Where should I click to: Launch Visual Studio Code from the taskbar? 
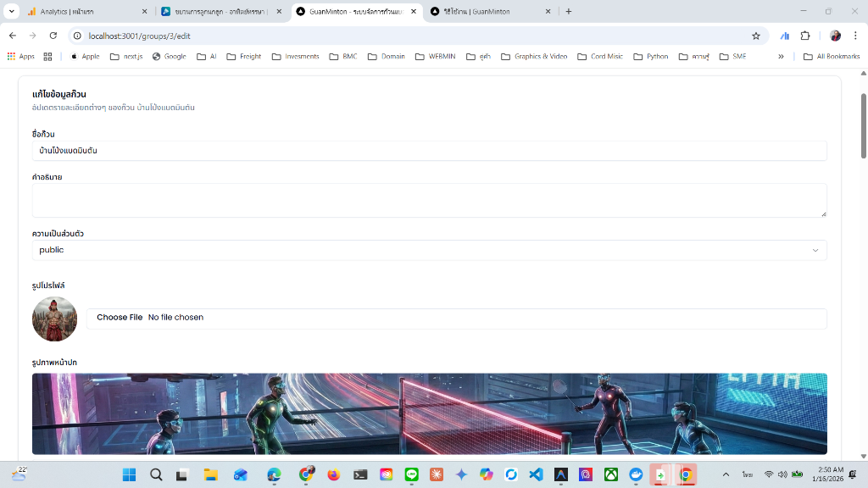(536, 474)
